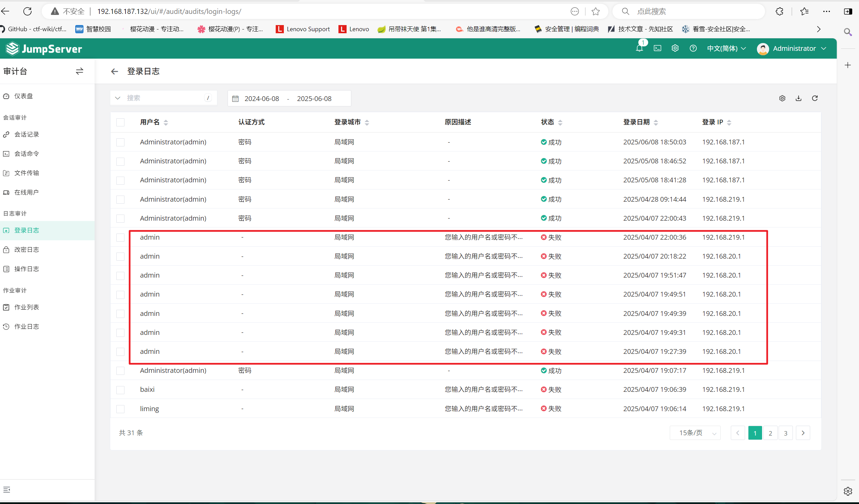Open the Administrator user dropdown
This screenshot has height=504, width=859.
coord(792,48)
